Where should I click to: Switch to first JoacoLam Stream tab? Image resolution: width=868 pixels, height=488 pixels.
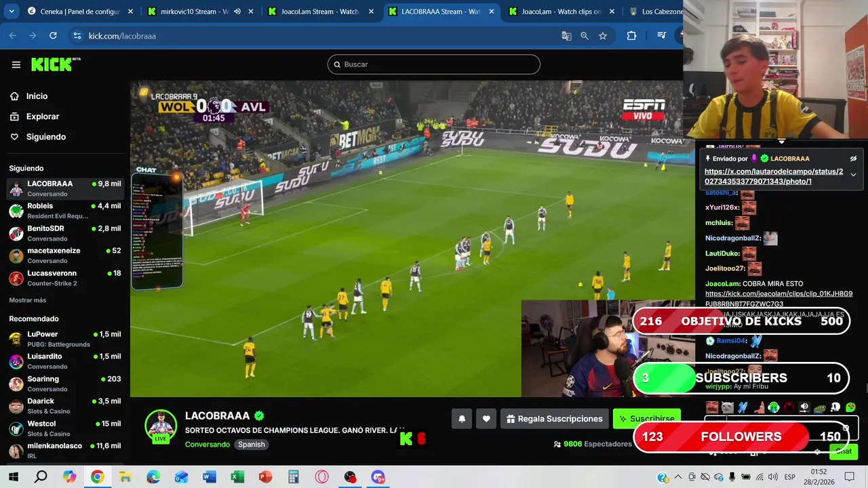tap(320, 12)
